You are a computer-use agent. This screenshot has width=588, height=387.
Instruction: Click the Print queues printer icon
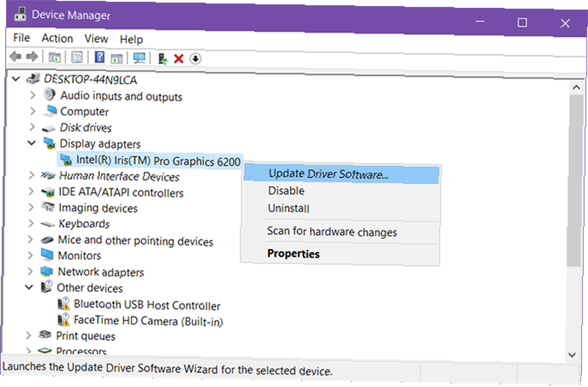point(45,334)
